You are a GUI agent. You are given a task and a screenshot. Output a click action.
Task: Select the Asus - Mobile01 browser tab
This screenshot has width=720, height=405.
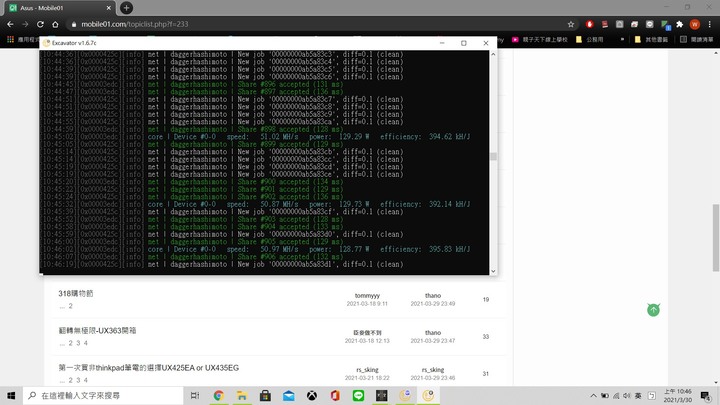(59, 8)
